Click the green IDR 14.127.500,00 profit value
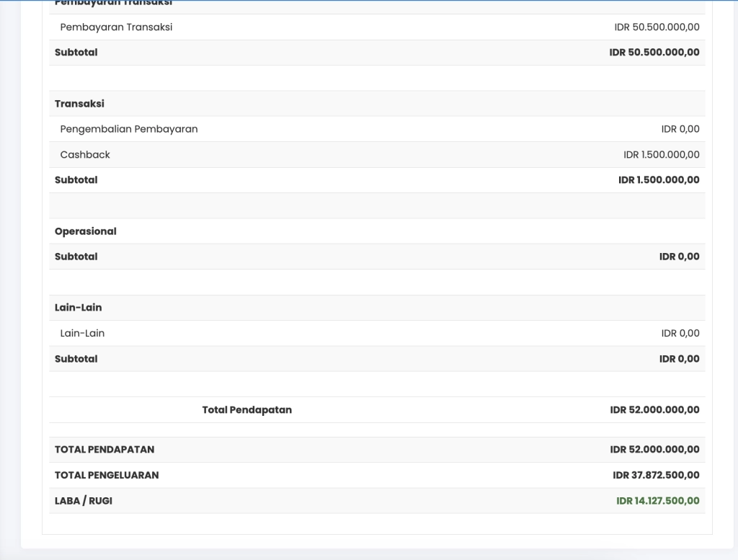 pyautogui.click(x=657, y=500)
